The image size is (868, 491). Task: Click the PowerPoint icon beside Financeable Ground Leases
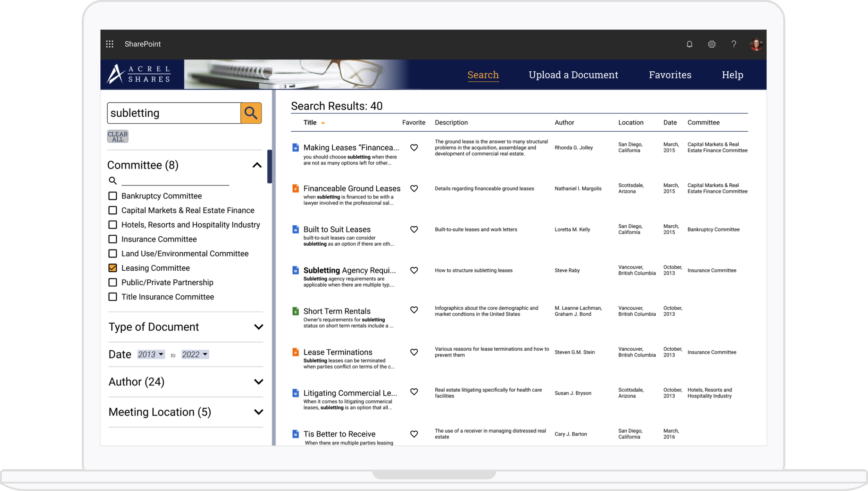295,188
